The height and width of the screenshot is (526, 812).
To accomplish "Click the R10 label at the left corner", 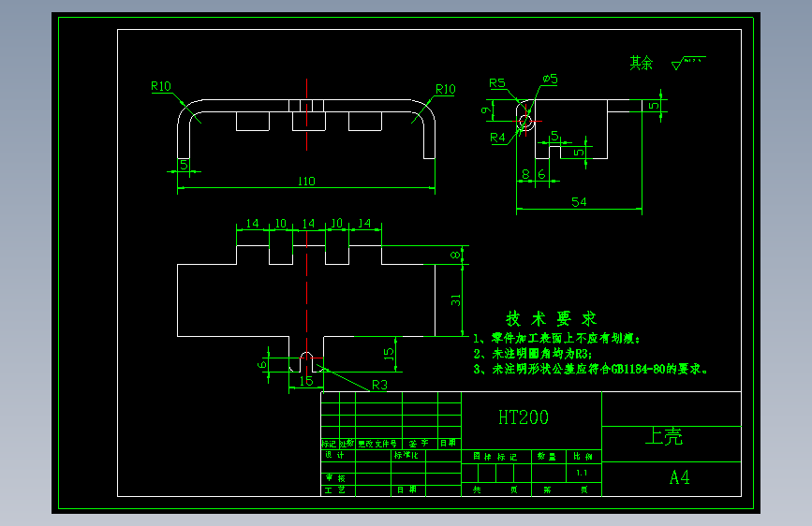I will tap(161, 86).
